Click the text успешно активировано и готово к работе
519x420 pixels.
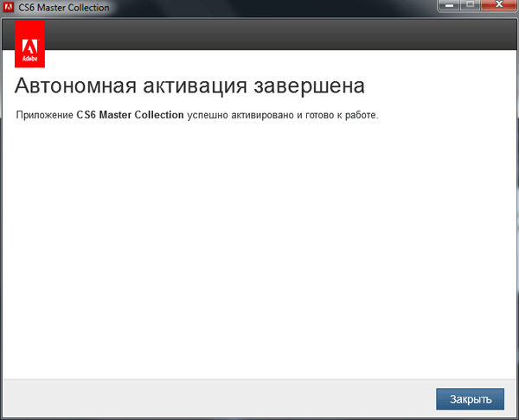pos(283,115)
